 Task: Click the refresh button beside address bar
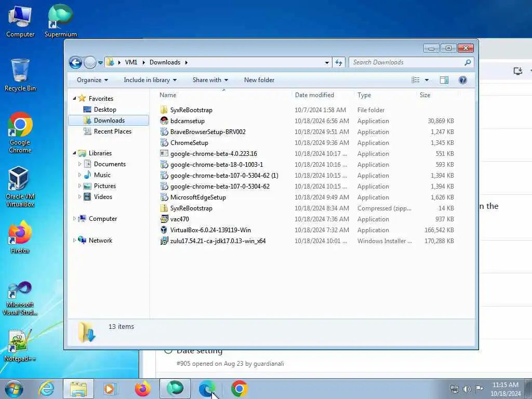click(x=339, y=62)
